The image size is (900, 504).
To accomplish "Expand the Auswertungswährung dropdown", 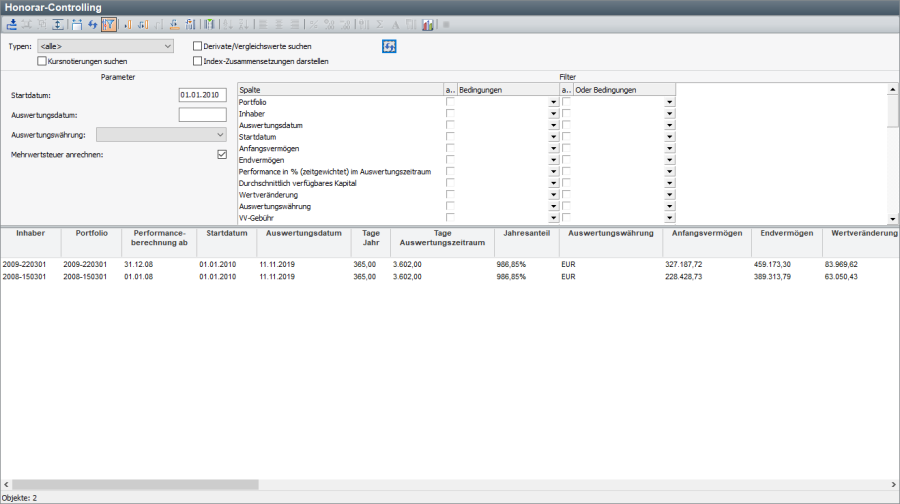I will (x=162, y=134).
